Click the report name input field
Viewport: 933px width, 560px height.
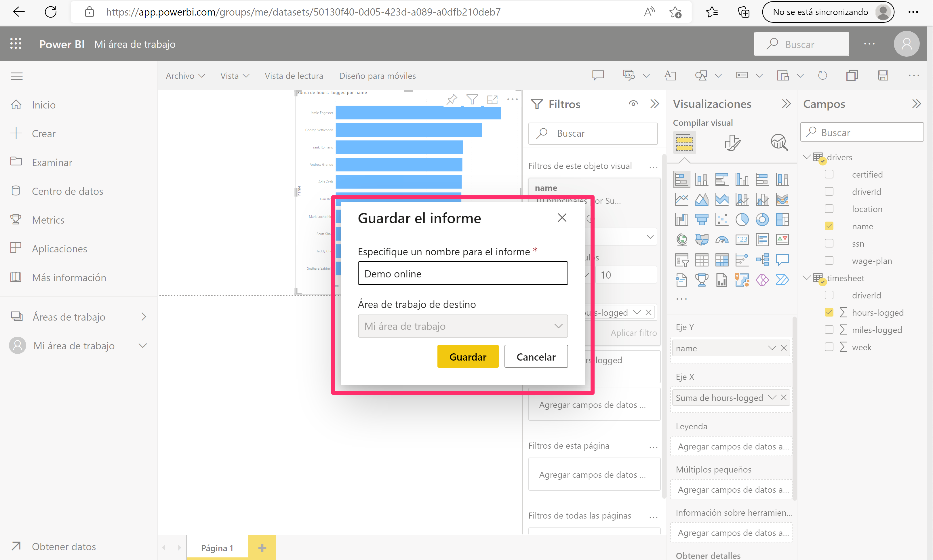point(462,273)
